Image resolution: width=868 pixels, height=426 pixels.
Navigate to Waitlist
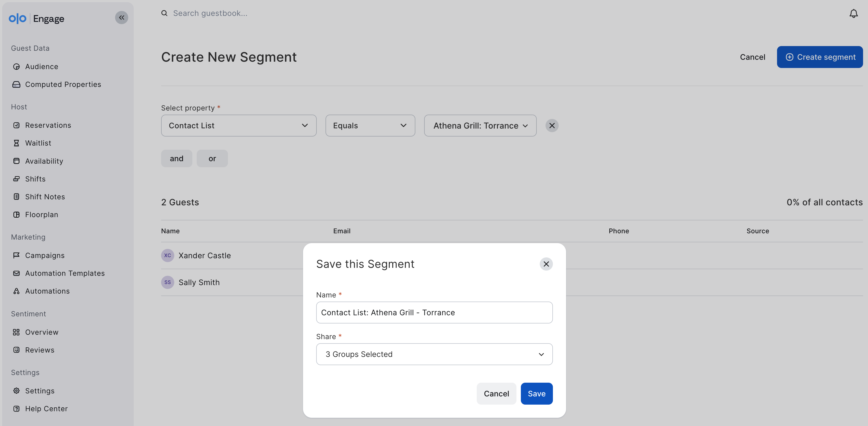[38, 143]
